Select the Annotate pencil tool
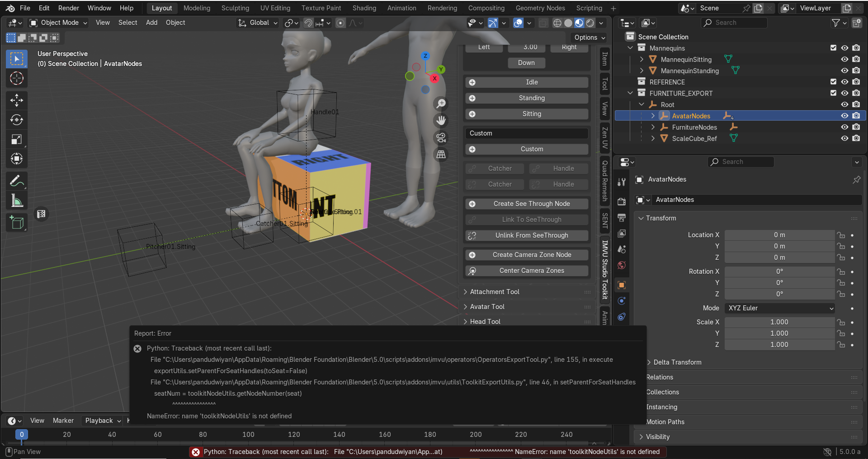Viewport: 868px width, 459px height. [17, 181]
